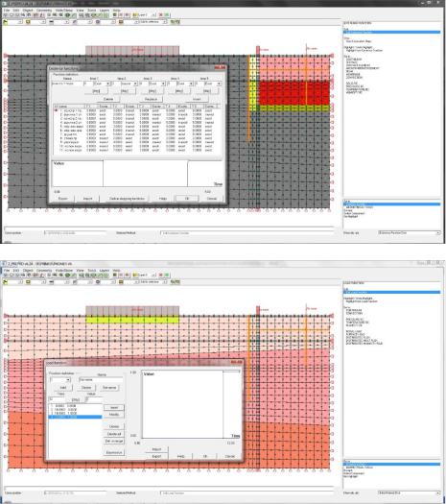Click OK in Load function dialog

pyautogui.click(x=205, y=456)
